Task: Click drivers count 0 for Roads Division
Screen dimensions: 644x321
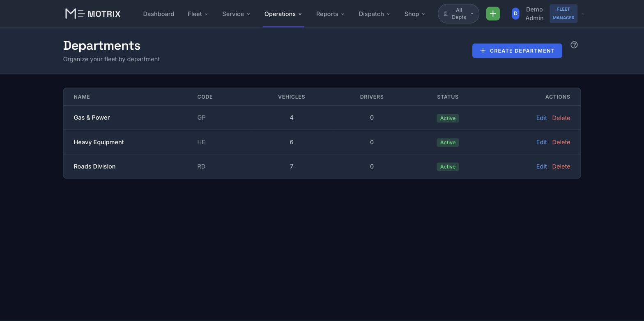Action: click(x=372, y=166)
